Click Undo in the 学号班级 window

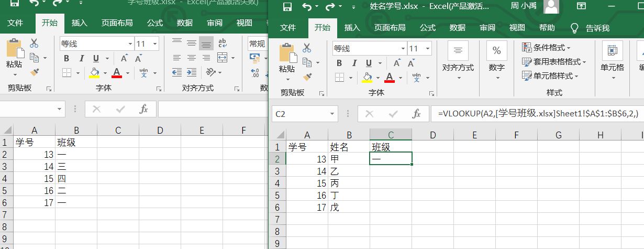point(35,3)
